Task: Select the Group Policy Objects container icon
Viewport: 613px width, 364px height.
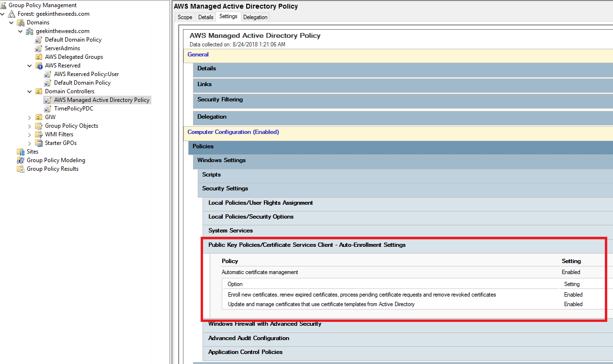Action: pyautogui.click(x=38, y=125)
